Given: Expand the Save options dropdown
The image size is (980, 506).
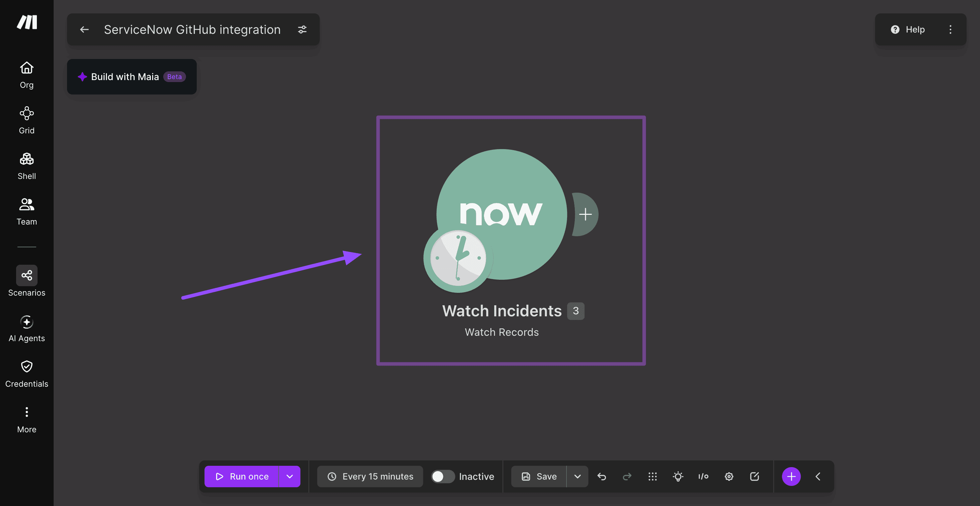Looking at the screenshot, I should coord(577,476).
